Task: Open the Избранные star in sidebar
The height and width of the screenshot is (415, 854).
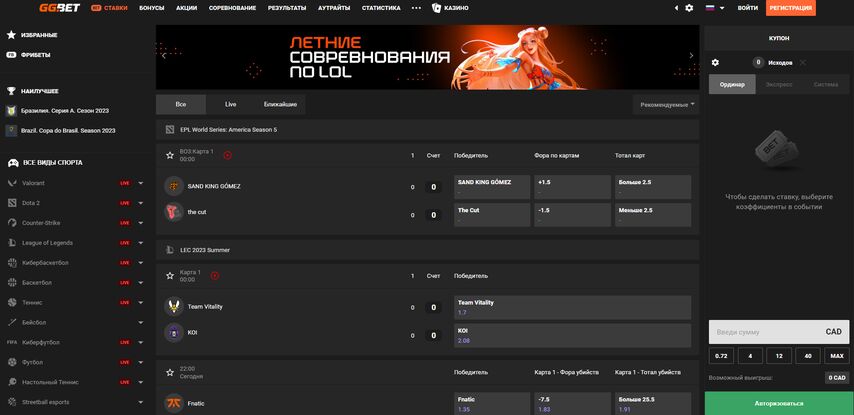Action: [x=11, y=35]
